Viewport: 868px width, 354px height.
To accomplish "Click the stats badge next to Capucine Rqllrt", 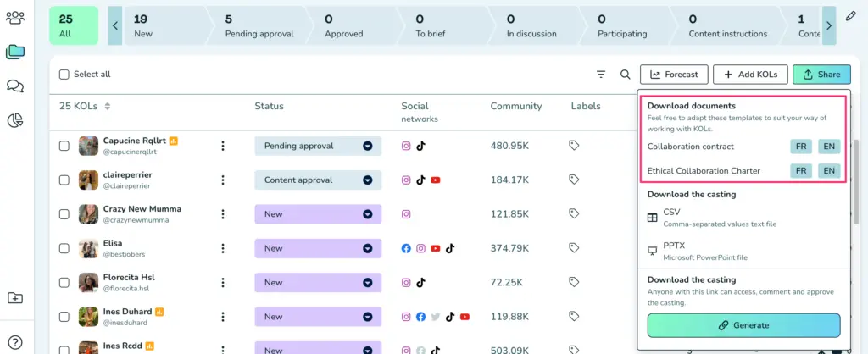I will click(x=173, y=141).
